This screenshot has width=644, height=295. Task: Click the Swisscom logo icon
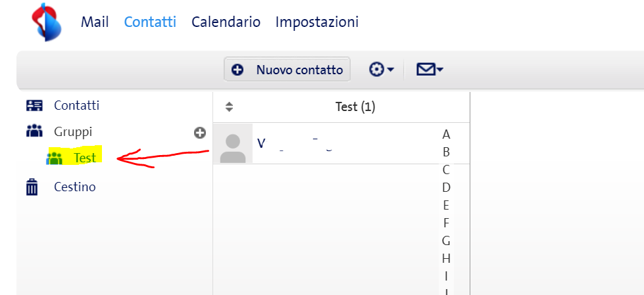[47, 22]
